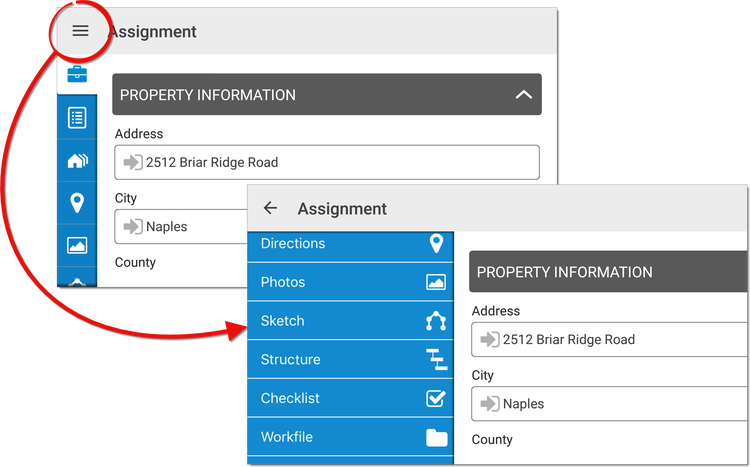
Task: Open the hamburger menu icon
Action: (x=80, y=31)
